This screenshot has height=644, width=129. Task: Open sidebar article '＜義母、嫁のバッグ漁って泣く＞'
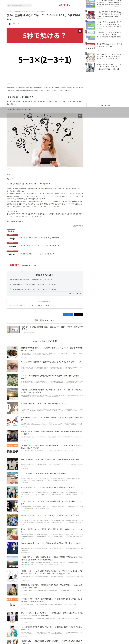(109, 67)
